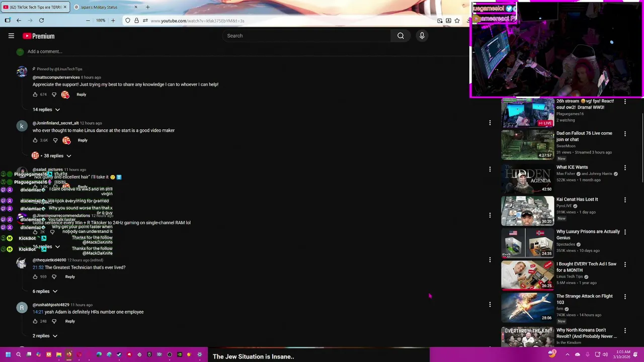This screenshot has height=362, width=644.
Task: Zoom in with the plus icon
Action: [113, 21]
